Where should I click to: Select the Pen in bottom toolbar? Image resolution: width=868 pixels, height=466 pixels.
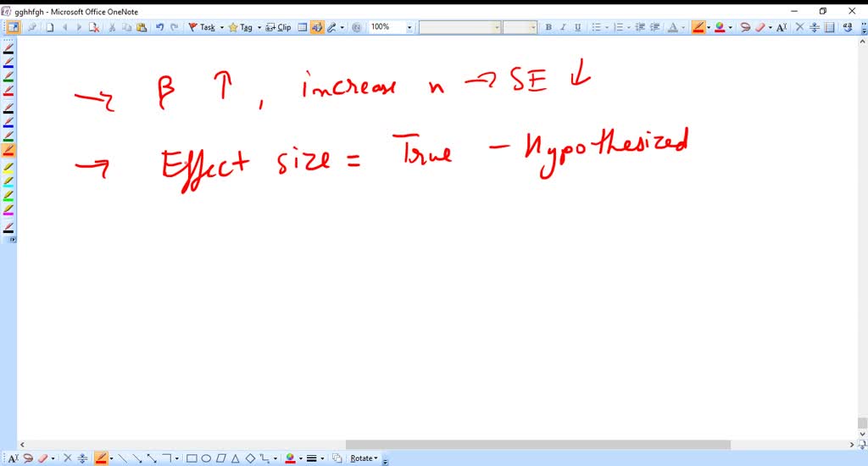pos(101,458)
